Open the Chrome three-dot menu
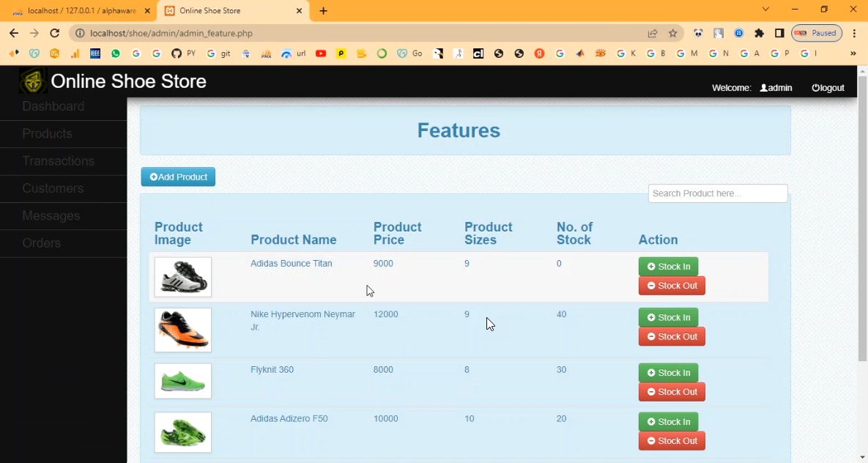Viewport: 868px width, 463px height. (853, 33)
